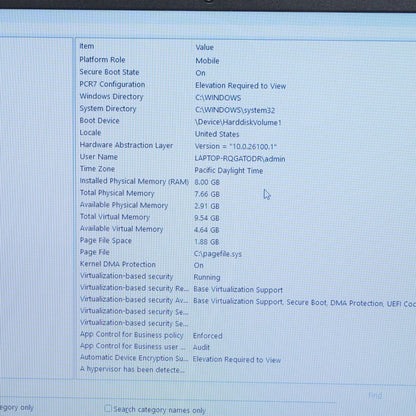Click the value '4.64 GB'

click(207, 230)
